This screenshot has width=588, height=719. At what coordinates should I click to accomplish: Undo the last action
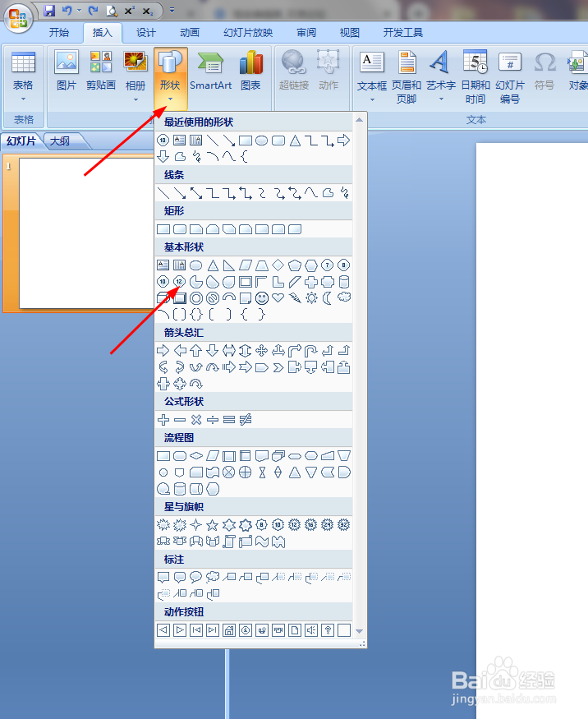(x=67, y=11)
